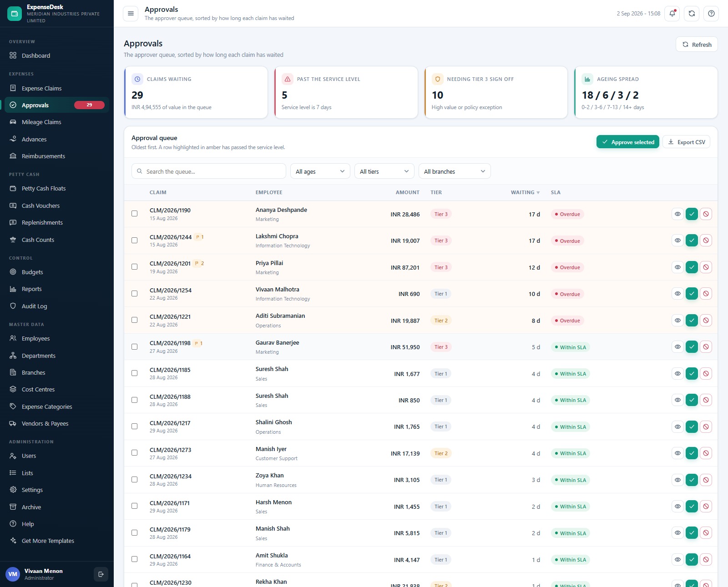Click the header sync refresh icon
Screen dimensions: 728x587
(692, 14)
